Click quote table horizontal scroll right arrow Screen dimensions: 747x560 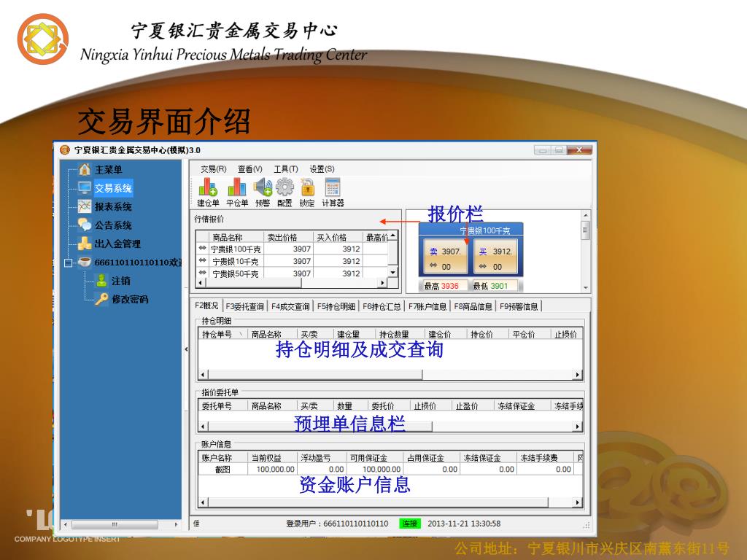coord(382,283)
